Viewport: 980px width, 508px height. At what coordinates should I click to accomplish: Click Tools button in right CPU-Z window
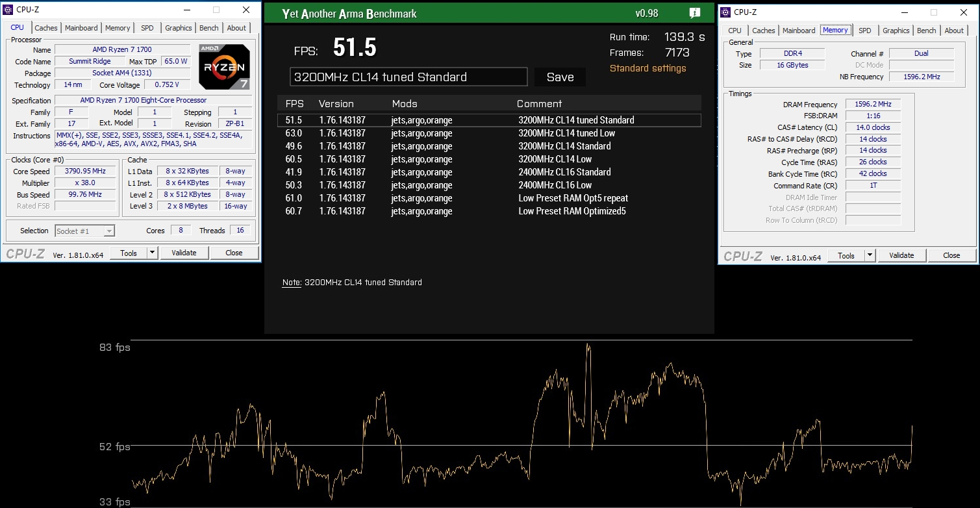pos(846,255)
